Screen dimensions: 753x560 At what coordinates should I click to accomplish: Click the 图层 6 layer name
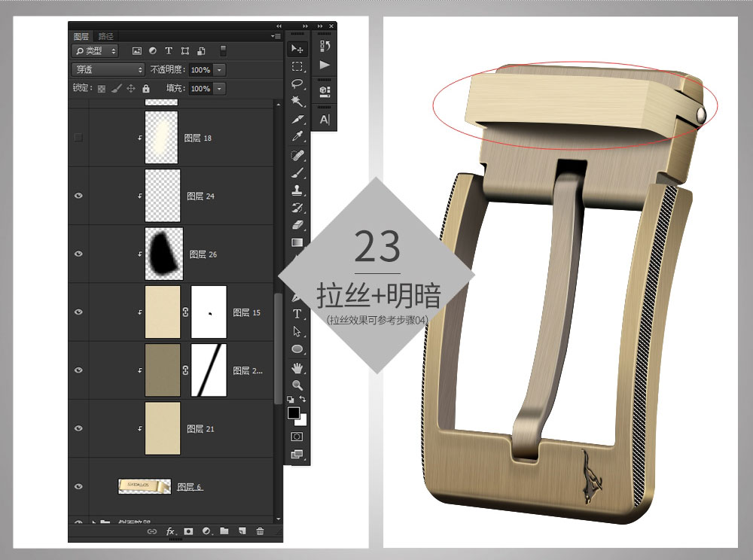(190, 487)
